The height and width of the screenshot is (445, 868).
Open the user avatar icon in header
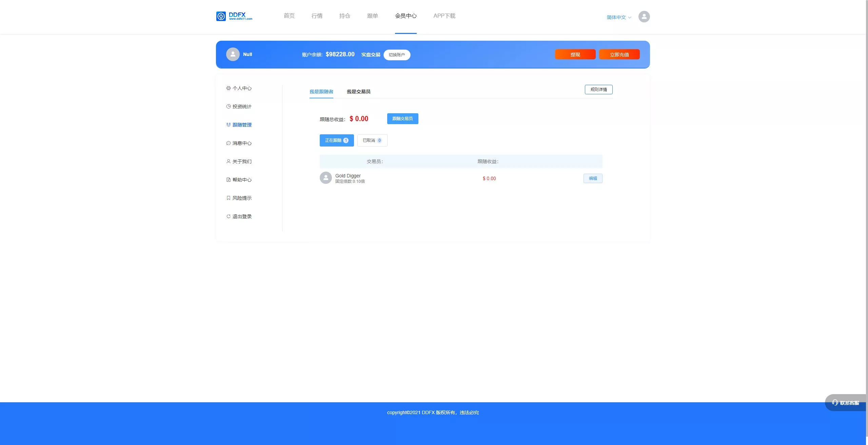click(x=644, y=17)
